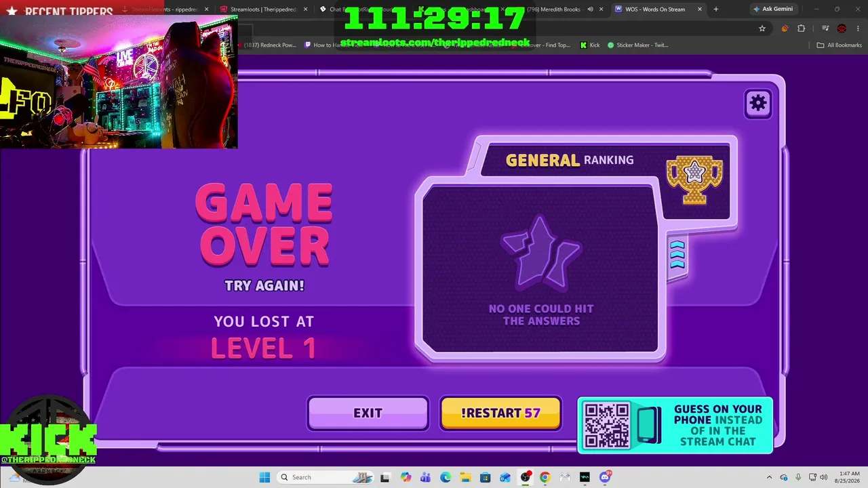This screenshot has width=868, height=488.
Task: Expand the ranking side arrows tab
Action: point(677,254)
